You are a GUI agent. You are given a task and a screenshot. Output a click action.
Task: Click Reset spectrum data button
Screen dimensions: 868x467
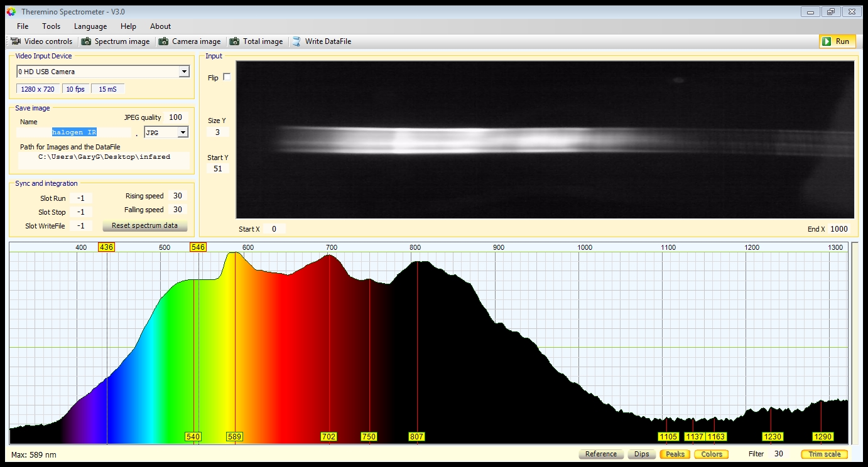click(x=144, y=225)
